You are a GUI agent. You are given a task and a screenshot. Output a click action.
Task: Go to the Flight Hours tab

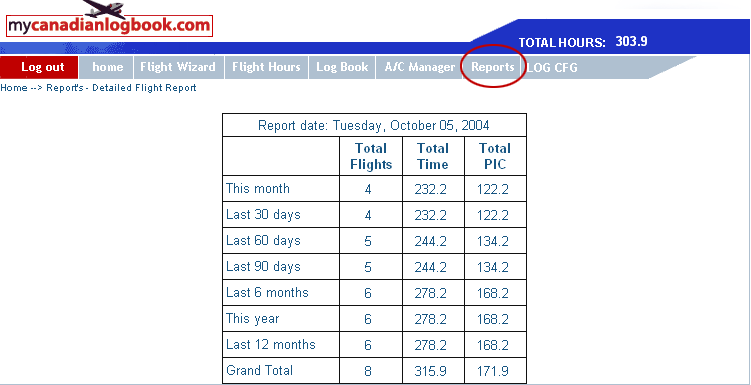coord(266,67)
